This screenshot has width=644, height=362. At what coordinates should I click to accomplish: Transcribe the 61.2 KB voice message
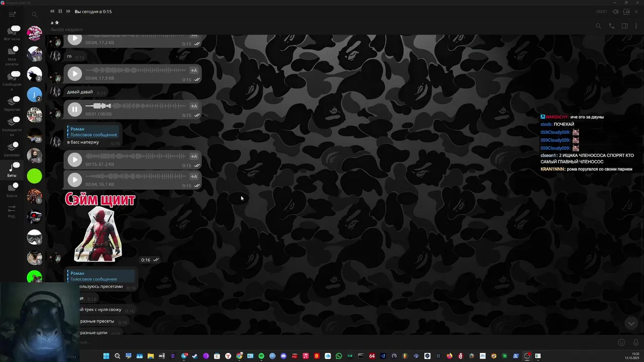(194, 156)
